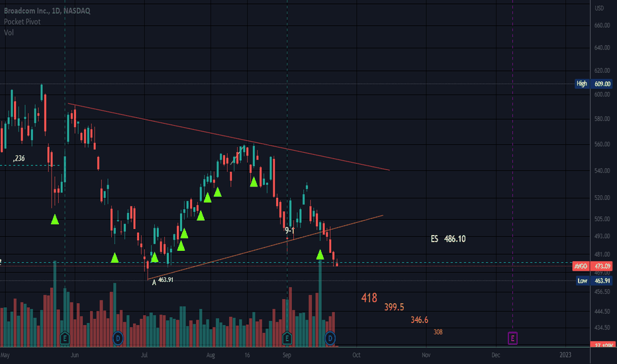Select the Pocket Pivot indicator label

point(22,22)
